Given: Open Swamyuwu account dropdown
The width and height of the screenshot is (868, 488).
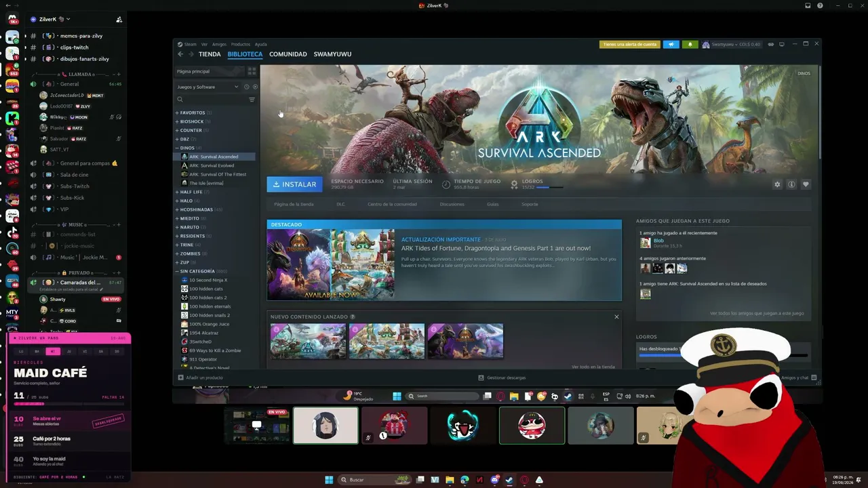Looking at the screenshot, I should 731,45.
